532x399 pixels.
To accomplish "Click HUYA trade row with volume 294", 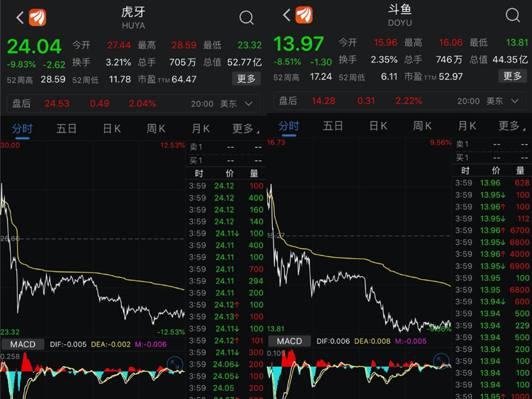I will click(x=226, y=281).
